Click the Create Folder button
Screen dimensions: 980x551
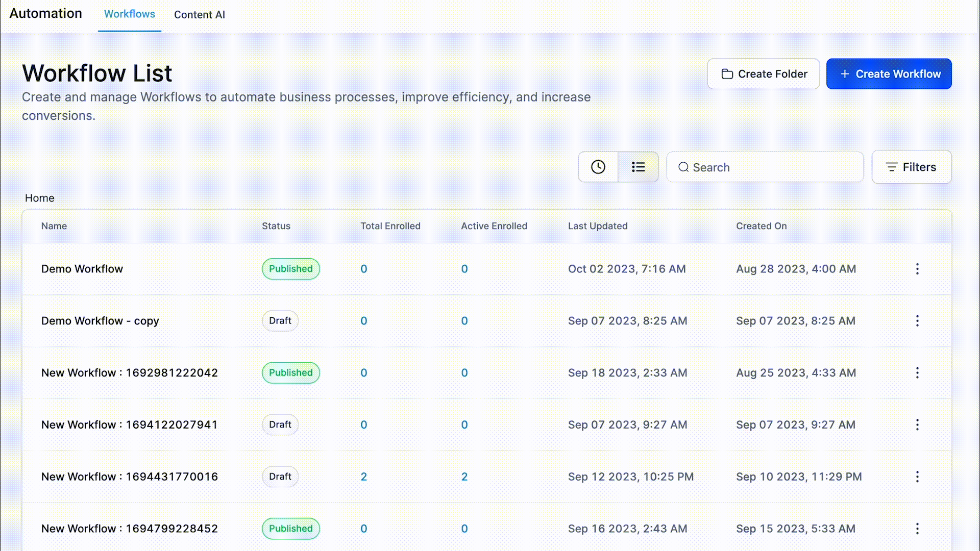(x=763, y=74)
